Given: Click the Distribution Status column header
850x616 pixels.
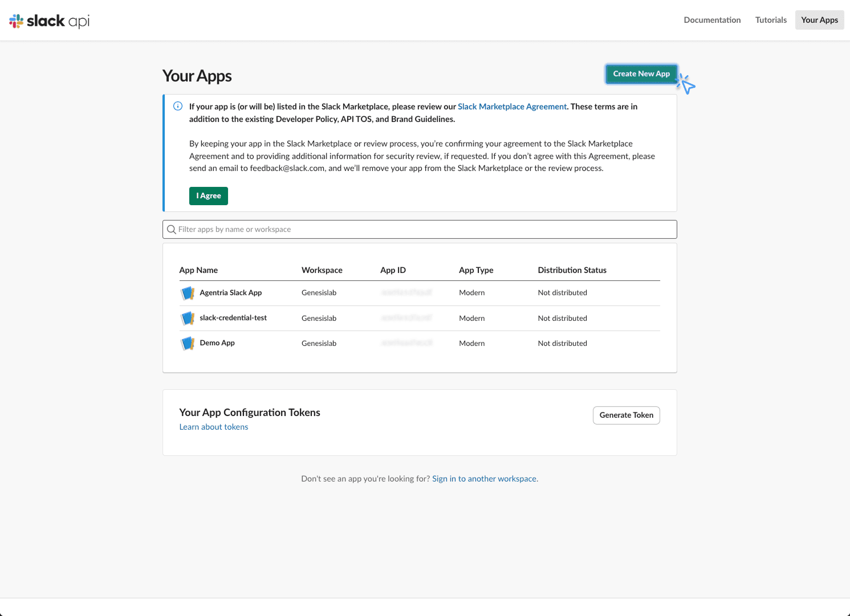Looking at the screenshot, I should pyautogui.click(x=572, y=270).
